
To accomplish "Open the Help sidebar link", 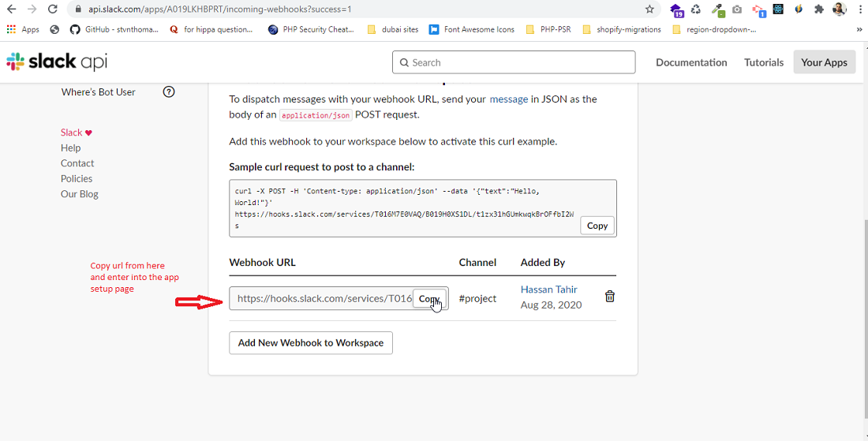I will coord(71,148).
